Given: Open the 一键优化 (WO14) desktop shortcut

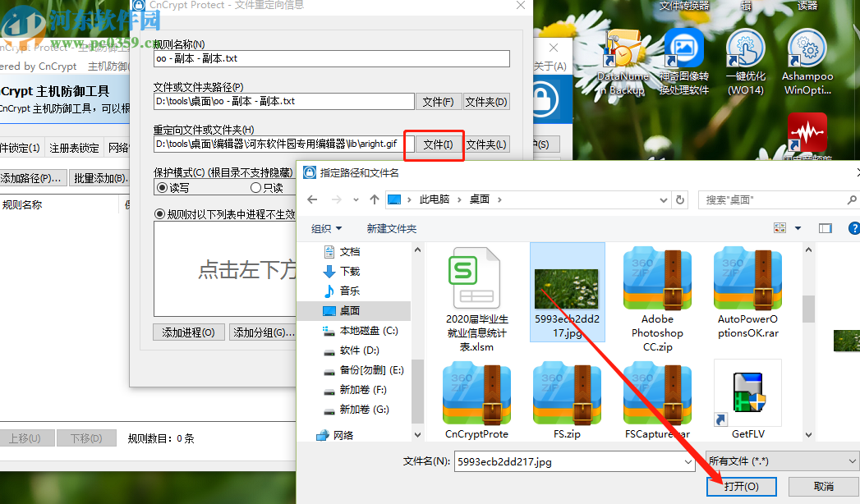Looking at the screenshot, I should pos(745,63).
